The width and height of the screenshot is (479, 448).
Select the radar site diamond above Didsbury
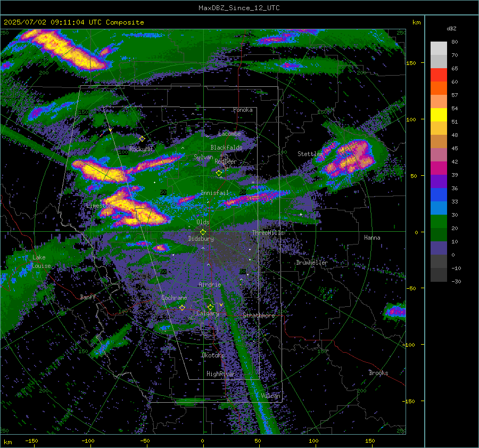(203, 232)
